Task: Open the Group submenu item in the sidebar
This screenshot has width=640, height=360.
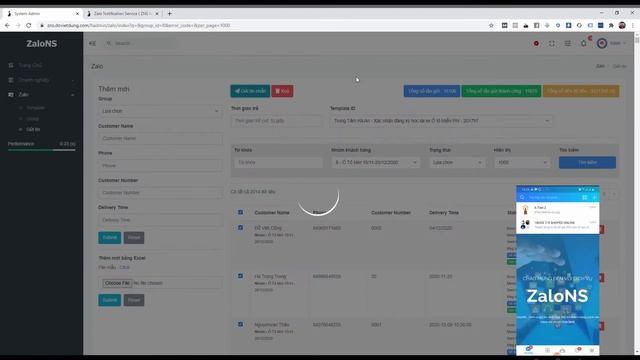Action: [x=33, y=119]
